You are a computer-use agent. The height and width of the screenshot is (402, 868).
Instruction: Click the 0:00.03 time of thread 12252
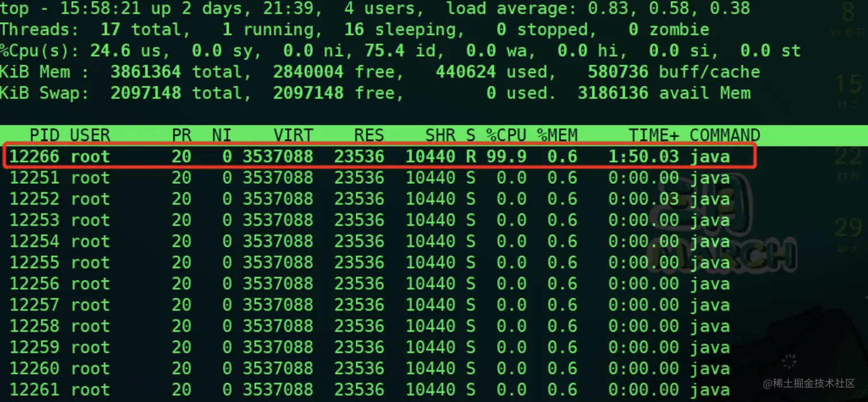pos(644,199)
